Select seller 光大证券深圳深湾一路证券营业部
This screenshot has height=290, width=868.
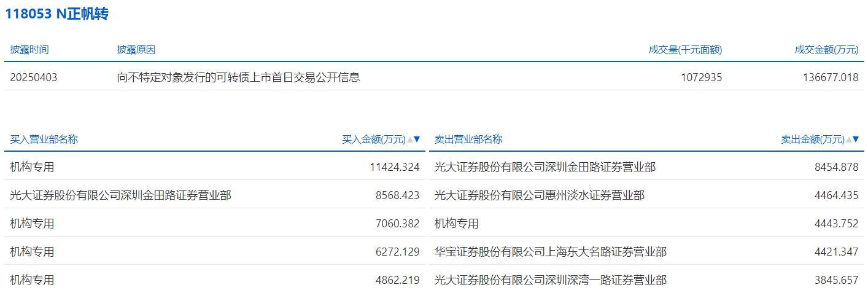pyautogui.click(x=550, y=280)
